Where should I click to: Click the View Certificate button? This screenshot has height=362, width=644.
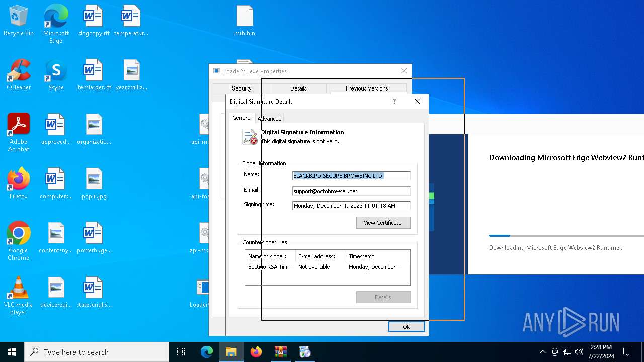(x=383, y=223)
